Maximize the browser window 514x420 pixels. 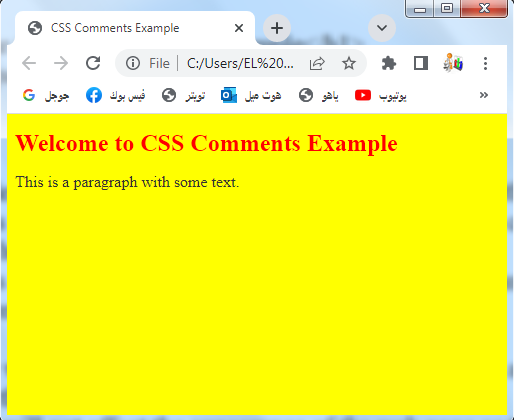pos(447,9)
